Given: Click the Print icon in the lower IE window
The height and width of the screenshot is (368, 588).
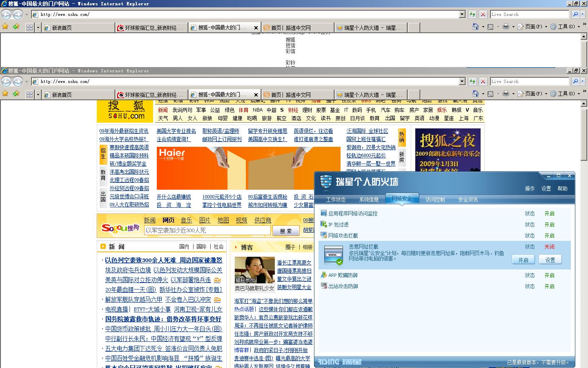Looking at the screenshot, I should [x=506, y=94].
